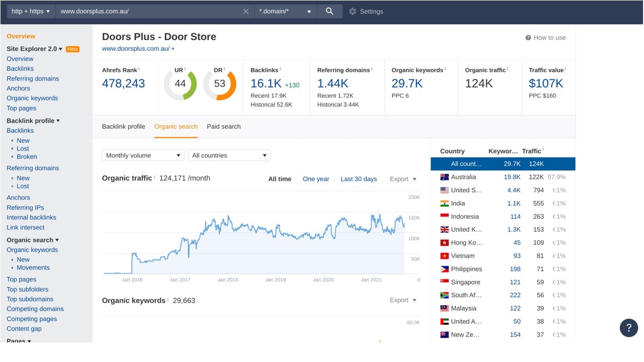644x362 pixels.
Task: Click the Philippines flag icon
Action: [x=444, y=269]
